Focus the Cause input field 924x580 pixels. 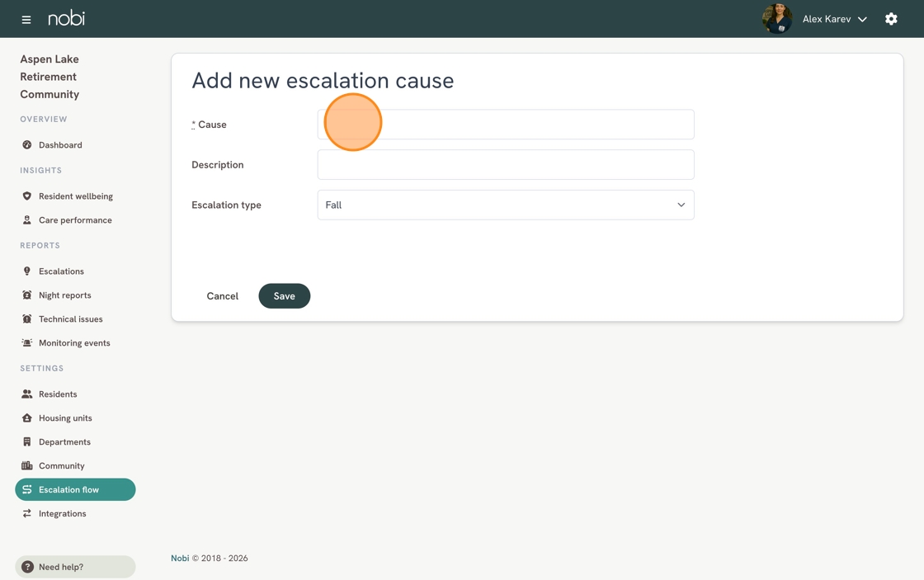pyautogui.click(x=506, y=125)
